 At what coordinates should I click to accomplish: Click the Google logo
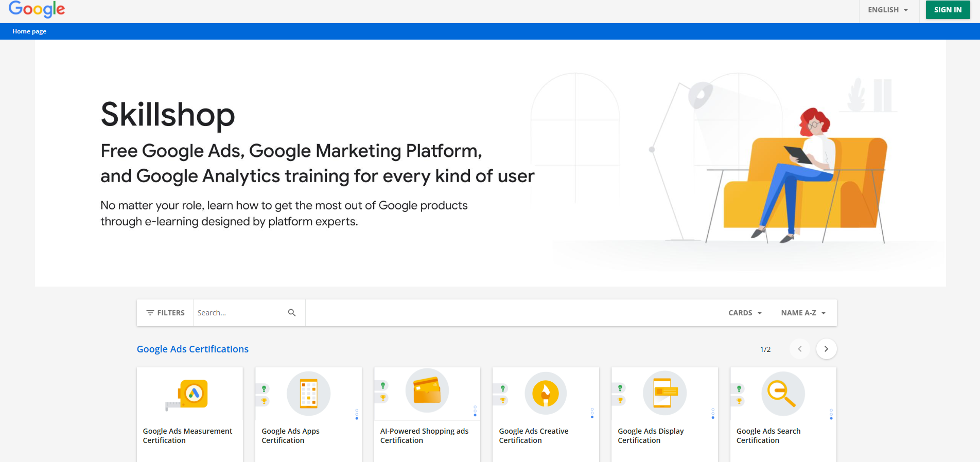[37, 9]
